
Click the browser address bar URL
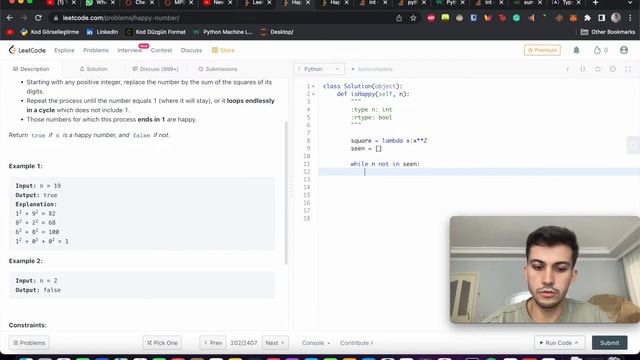121,18
